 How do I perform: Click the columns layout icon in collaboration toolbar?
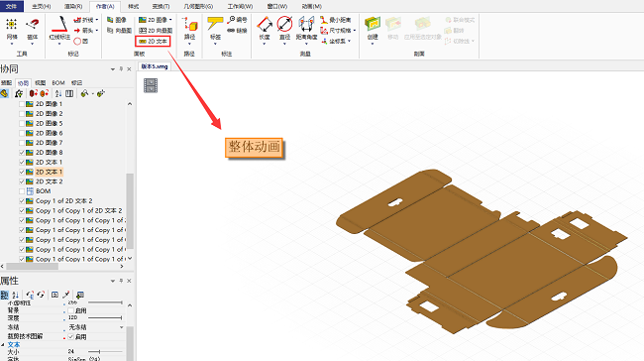[69, 94]
